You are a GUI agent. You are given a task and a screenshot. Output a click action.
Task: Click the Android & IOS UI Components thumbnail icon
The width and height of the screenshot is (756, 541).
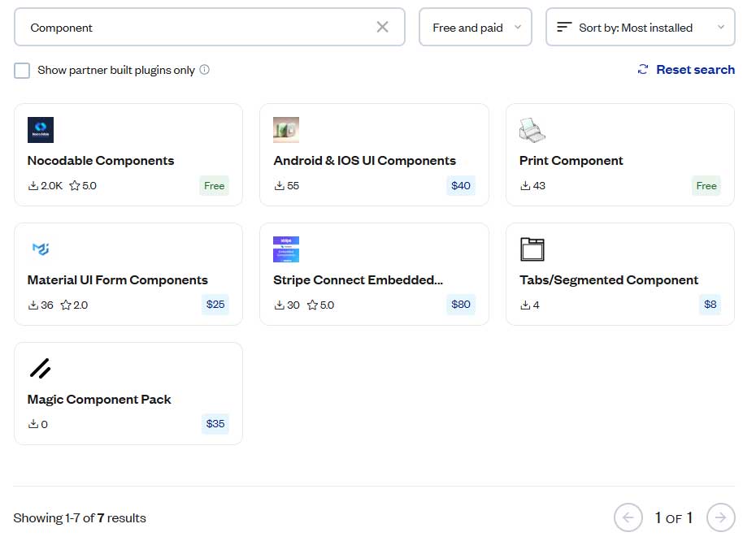285,129
